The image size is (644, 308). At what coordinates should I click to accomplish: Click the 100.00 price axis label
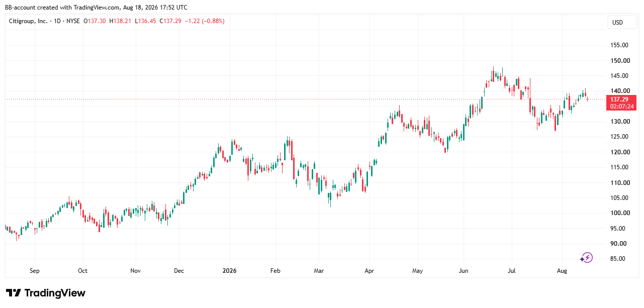click(x=620, y=213)
